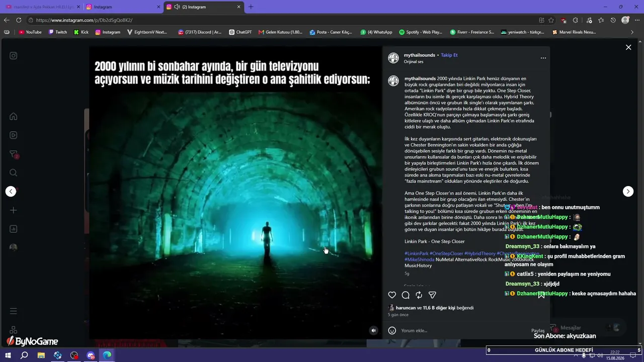
Task: Reload the current page
Action: click(x=19, y=20)
